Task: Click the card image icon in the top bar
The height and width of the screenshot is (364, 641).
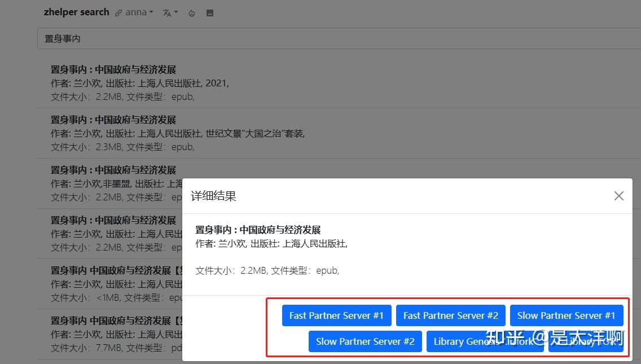Action: pyautogui.click(x=209, y=12)
